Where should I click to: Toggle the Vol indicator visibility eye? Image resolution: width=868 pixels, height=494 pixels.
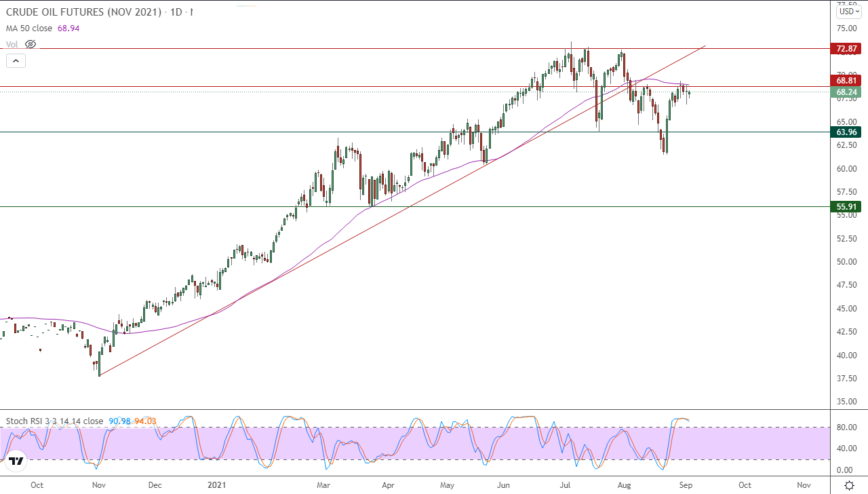click(30, 44)
